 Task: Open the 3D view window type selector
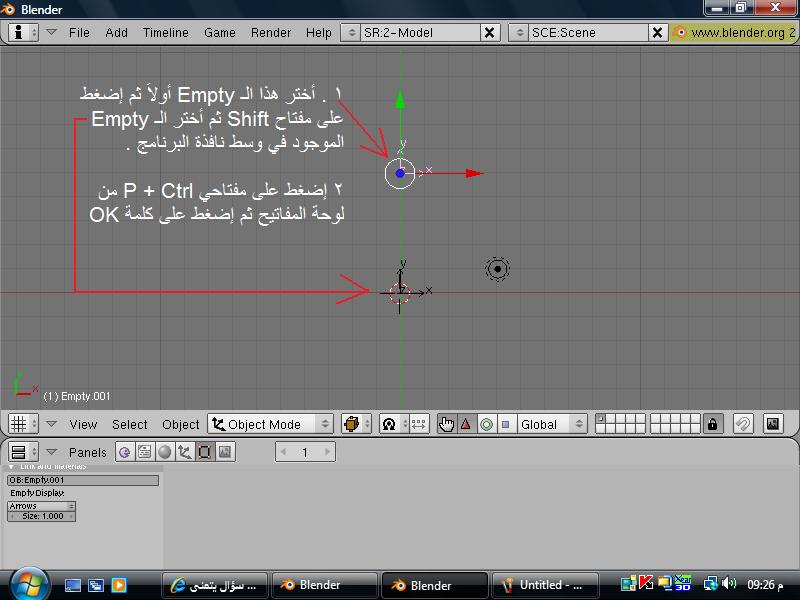pos(23,424)
